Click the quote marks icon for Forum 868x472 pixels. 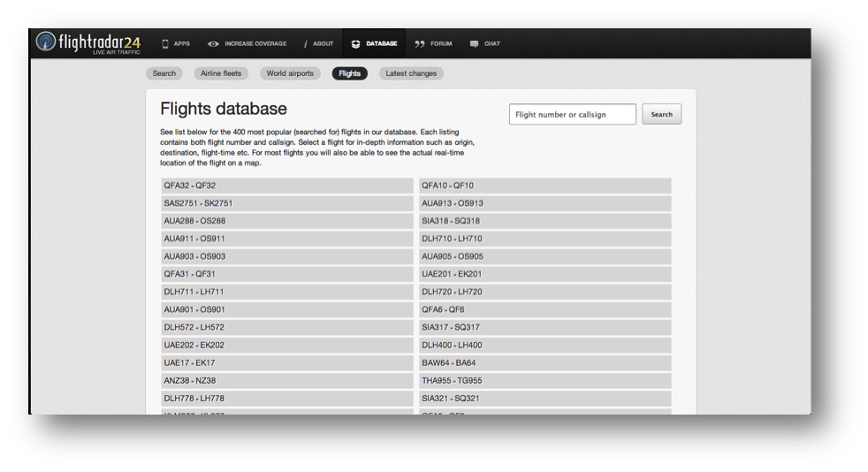pyautogui.click(x=420, y=43)
